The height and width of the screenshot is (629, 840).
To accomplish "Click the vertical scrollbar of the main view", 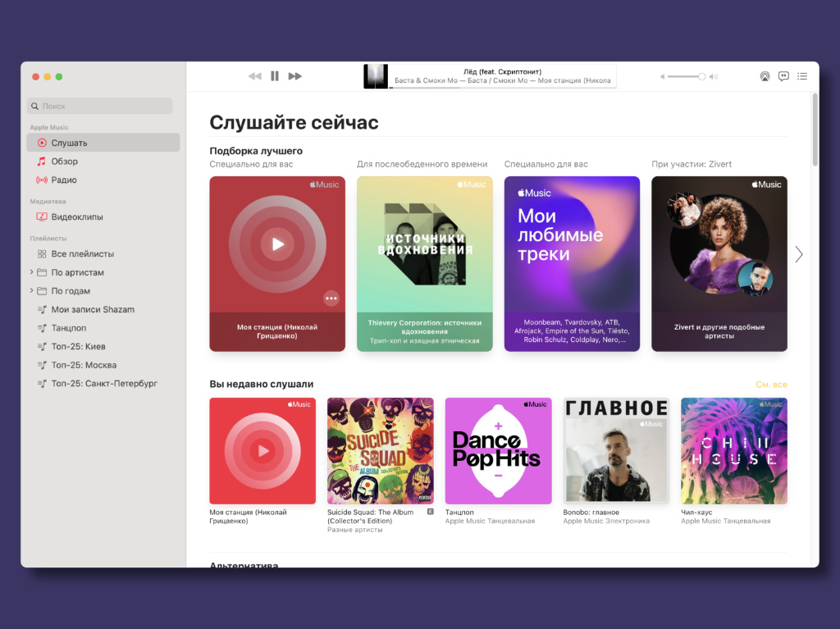I will pyautogui.click(x=815, y=130).
